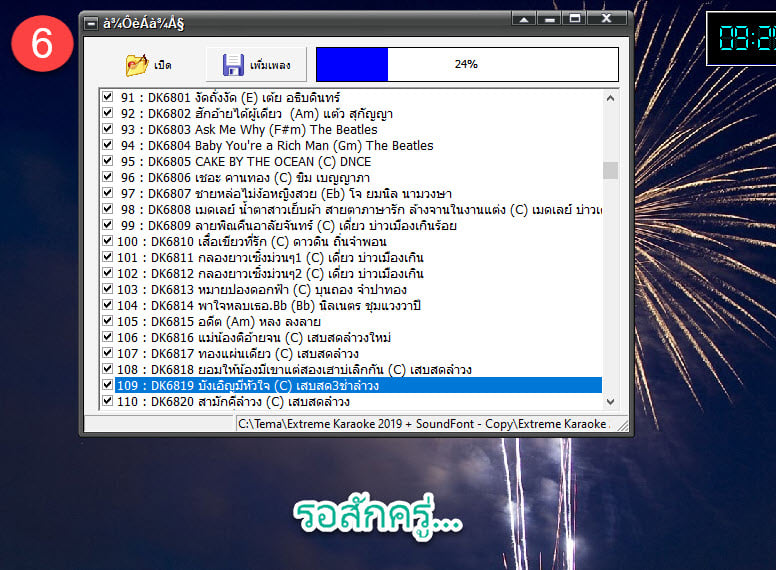Image resolution: width=776 pixels, height=570 pixels.
Task: Toggle checkbox for CAKE BY THE OCEAN
Action: pos(107,161)
